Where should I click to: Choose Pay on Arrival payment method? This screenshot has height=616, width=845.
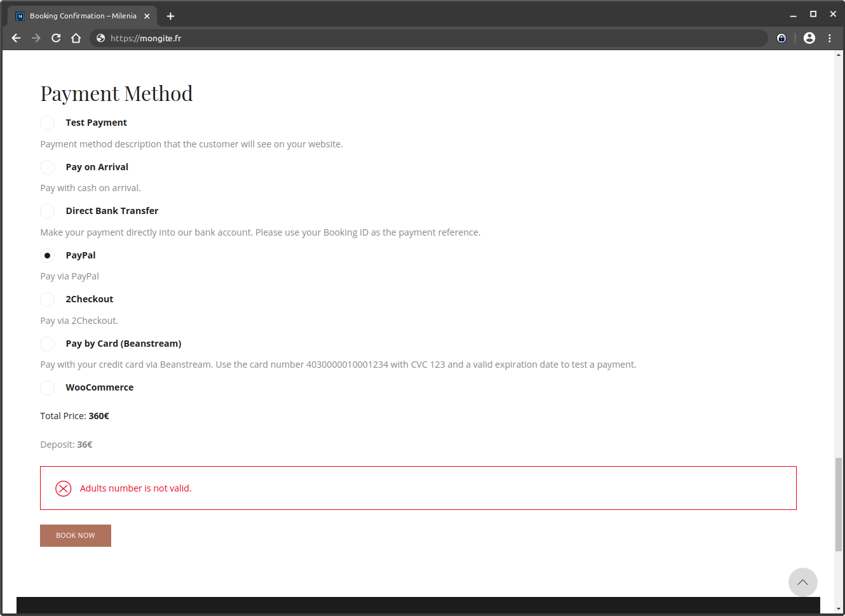(48, 167)
